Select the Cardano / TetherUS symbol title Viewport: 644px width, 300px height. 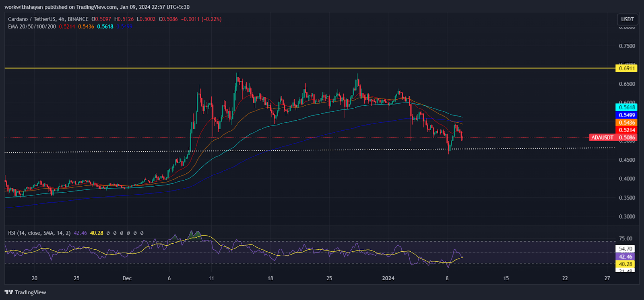click(x=48, y=19)
